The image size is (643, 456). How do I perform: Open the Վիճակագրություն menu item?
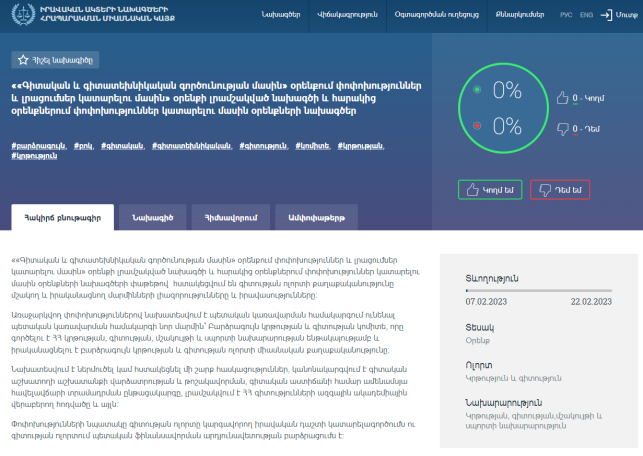347,15
